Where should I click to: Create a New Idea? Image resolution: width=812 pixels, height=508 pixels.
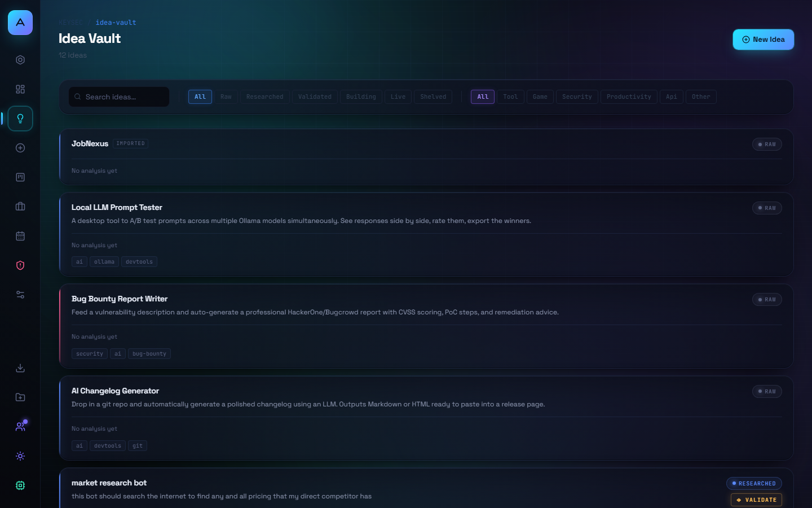764,40
